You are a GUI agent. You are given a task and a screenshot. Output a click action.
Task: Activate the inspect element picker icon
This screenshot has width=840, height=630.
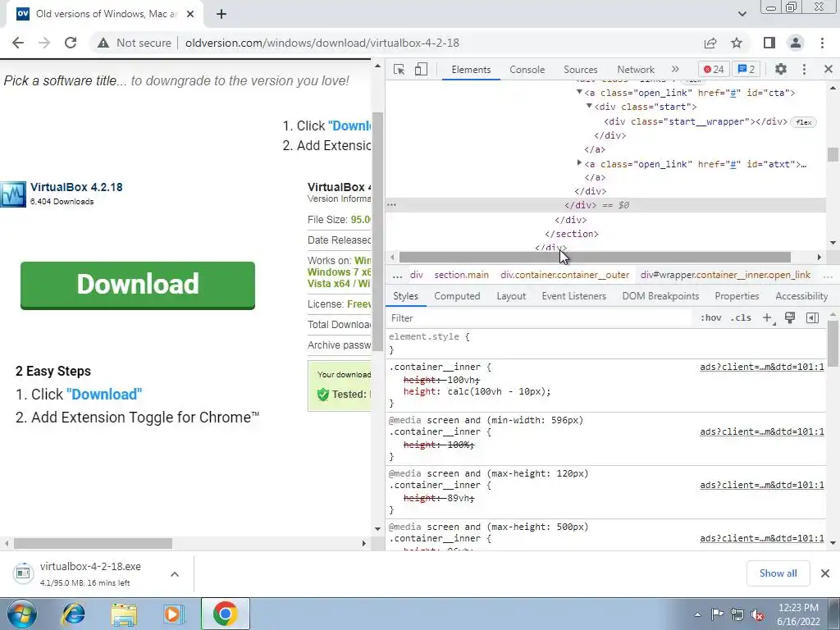399,69
